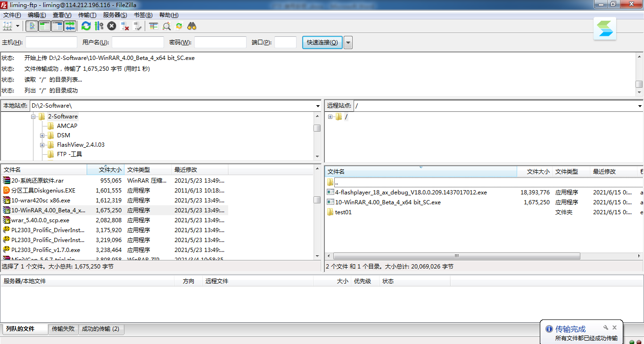Toggle directory comparison magnifier icon
Screen dimensions: 644x344
point(166,26)
